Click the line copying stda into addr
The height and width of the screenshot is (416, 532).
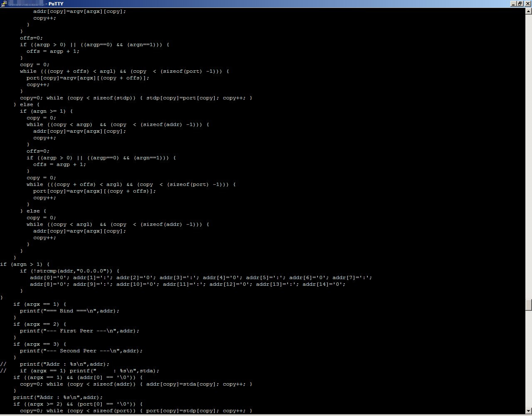[x=136, y=384]
